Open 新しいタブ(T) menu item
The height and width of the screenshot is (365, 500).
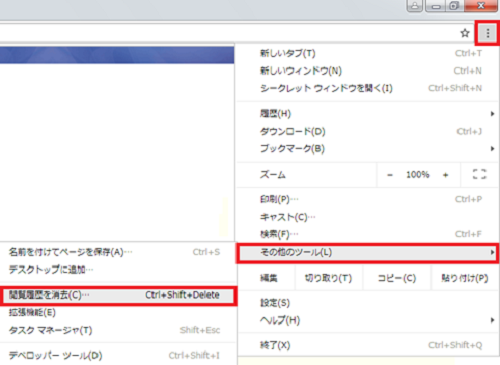tap(367, 53)
